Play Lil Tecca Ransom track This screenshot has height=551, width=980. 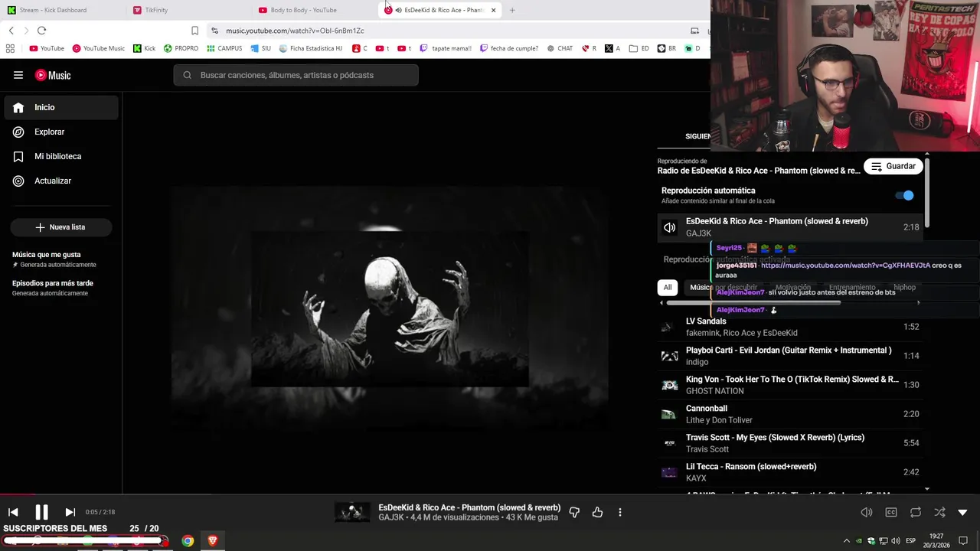pyautogui.click(x=790, y=472)
